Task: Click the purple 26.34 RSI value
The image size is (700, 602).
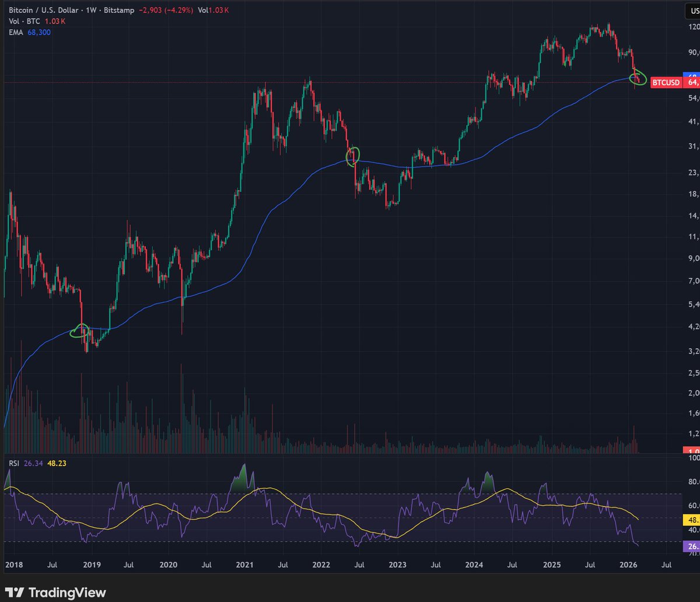Action: click(x=33, y=464)
